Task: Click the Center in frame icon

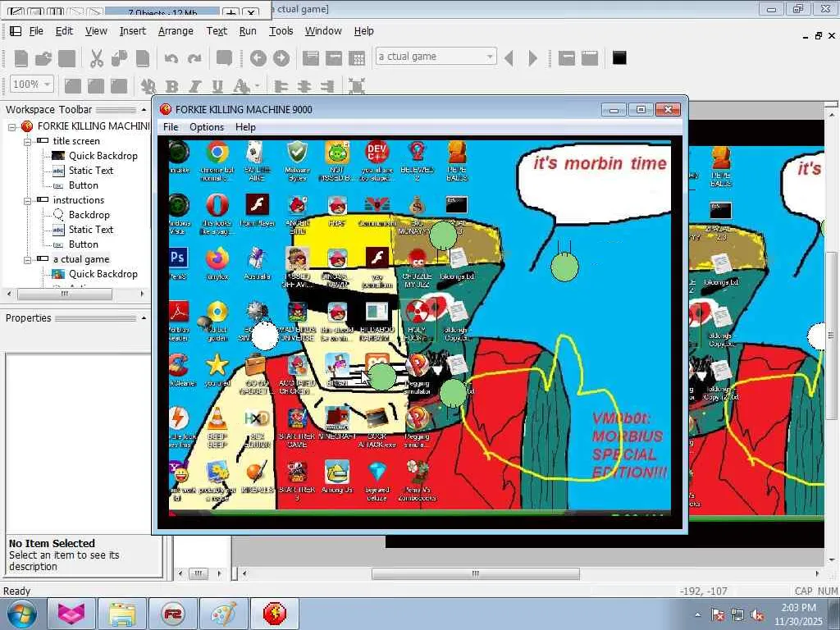Action: coord(357,85)
